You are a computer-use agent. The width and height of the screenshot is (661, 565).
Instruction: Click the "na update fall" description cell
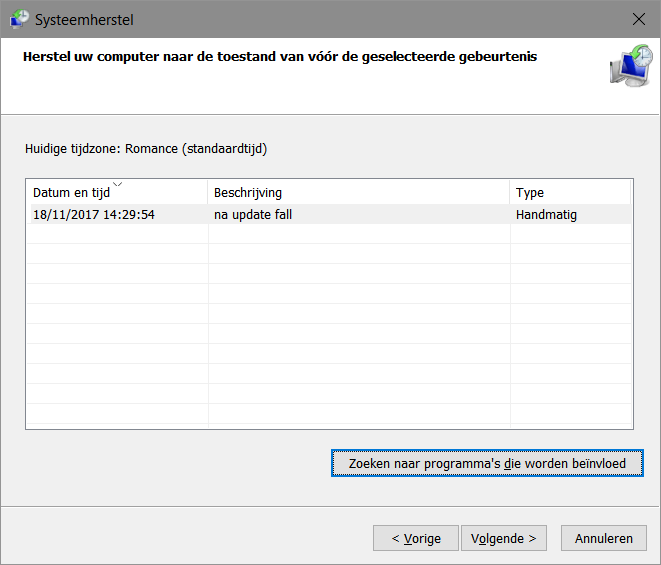252,214
